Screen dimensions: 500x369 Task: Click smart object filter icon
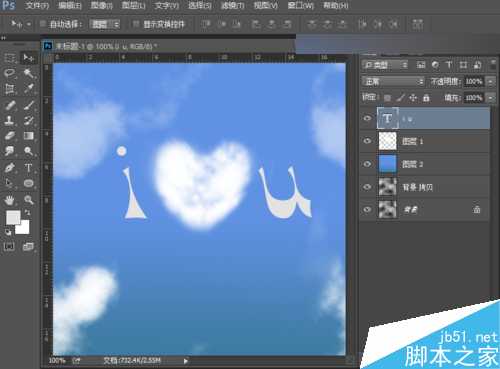pos(477,65)
